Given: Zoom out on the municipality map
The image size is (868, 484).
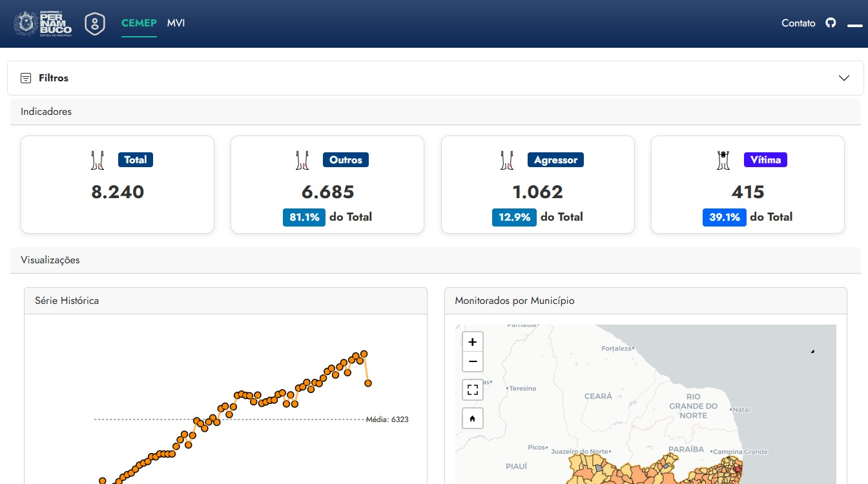Looking at the screenshot, I should coord(473,362).
